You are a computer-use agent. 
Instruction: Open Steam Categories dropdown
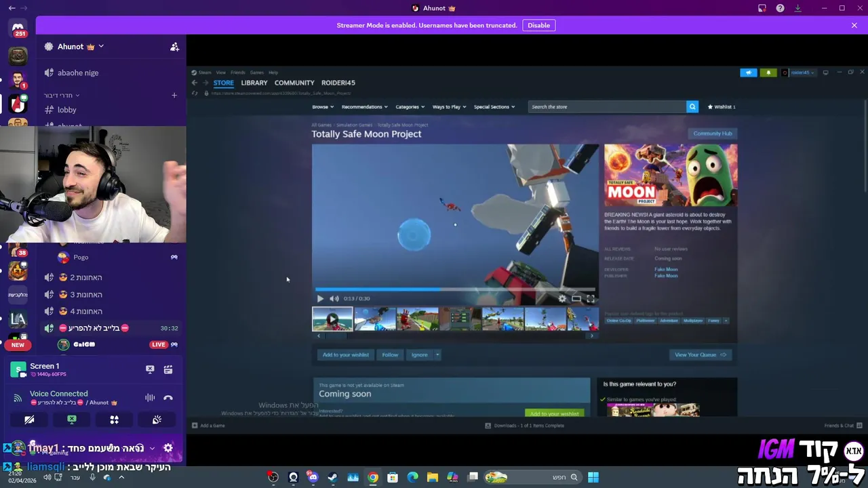pos(410,106)
